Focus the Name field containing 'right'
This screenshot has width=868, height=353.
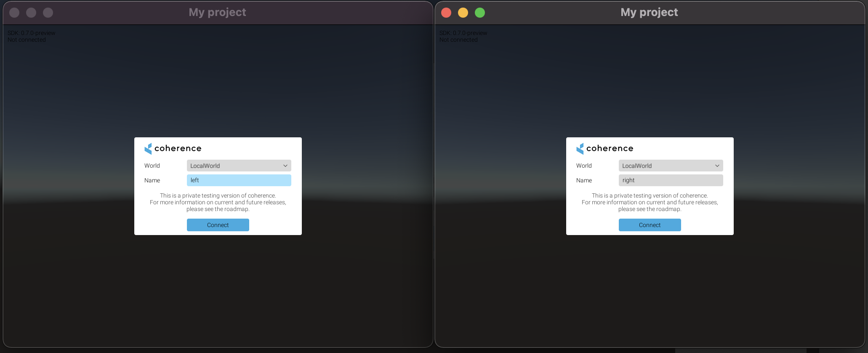pyautogui.click(x=671, y=180)
